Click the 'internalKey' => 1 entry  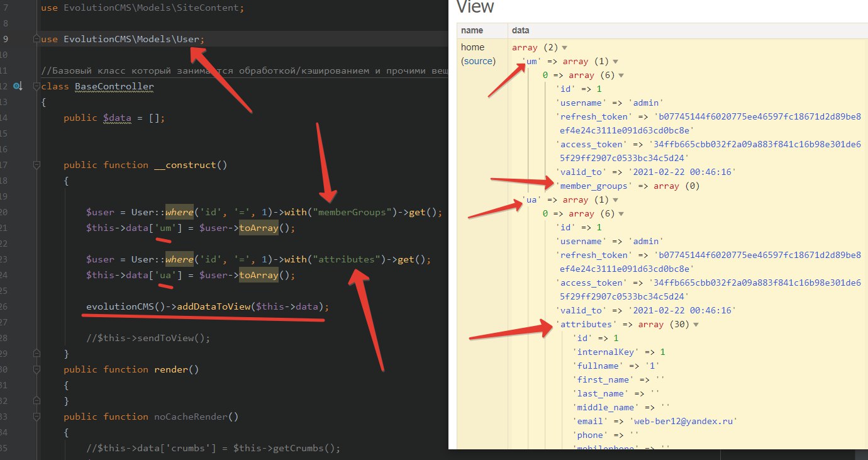619,352
